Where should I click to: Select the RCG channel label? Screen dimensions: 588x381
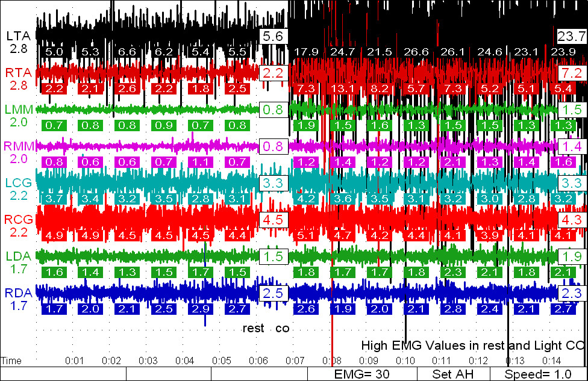pyautogui.click(x=18, y=220)
